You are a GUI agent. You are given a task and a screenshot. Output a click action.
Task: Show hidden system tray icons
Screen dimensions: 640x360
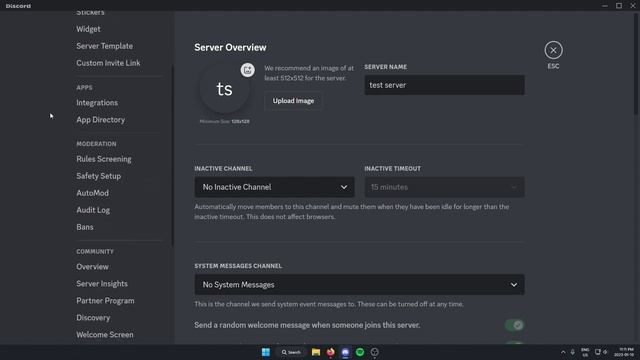[563, 352]
